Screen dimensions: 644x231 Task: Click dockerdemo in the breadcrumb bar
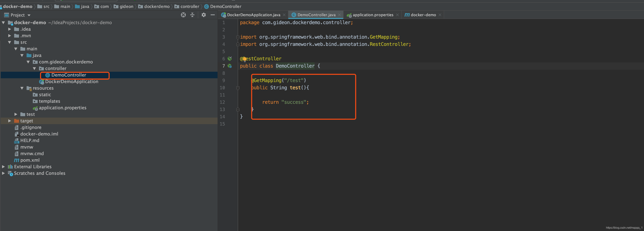pyautogui.click(x=156, y=7)
